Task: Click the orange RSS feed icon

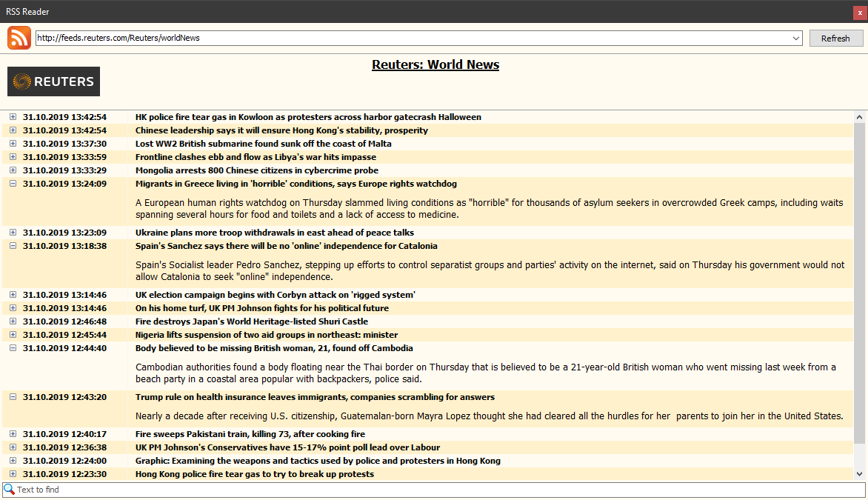Action: 19,39
